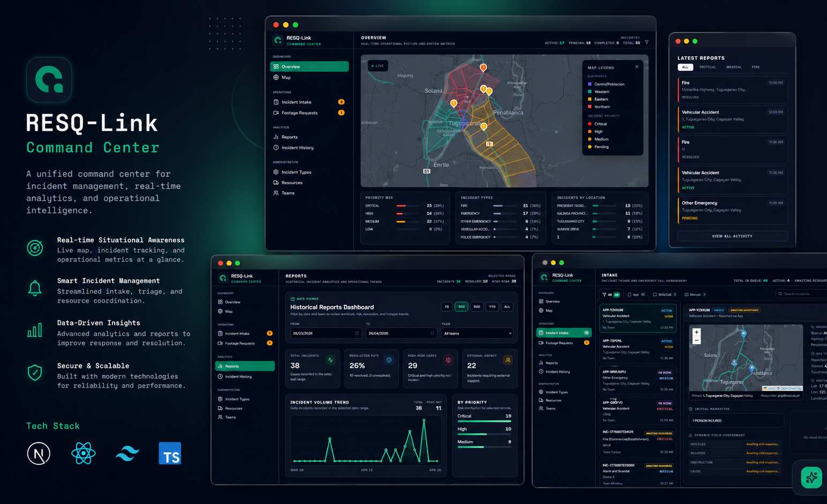Set the report range to ALL
827x504 pixels.
pos(507,307)
